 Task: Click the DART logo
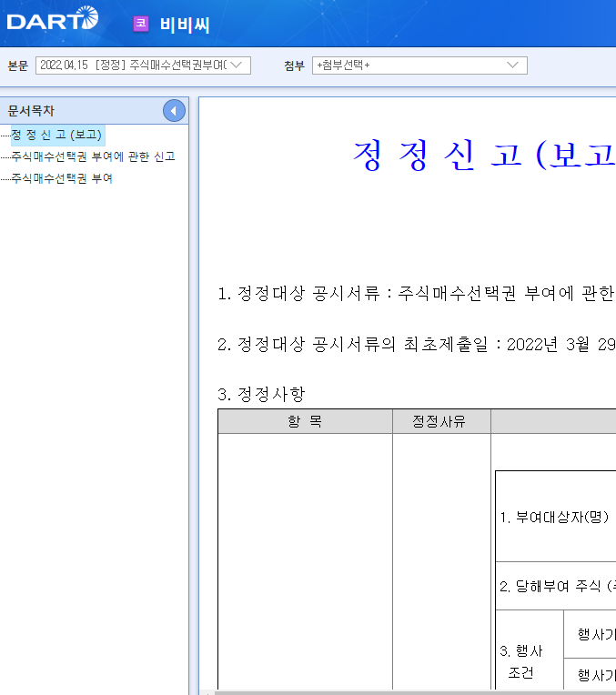click(x=53, y=18)
